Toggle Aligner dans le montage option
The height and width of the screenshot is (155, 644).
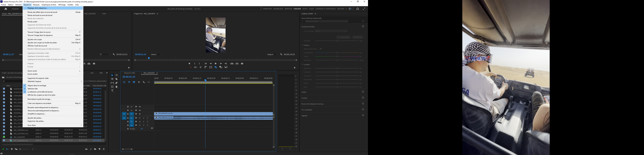(x=53, y=86)
